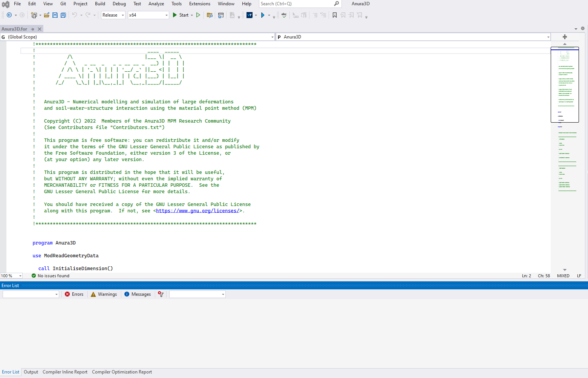Click the Visual Studio logo icon
Image resolution: width=588 pixels, height=378 pixels.
[6, 5]
